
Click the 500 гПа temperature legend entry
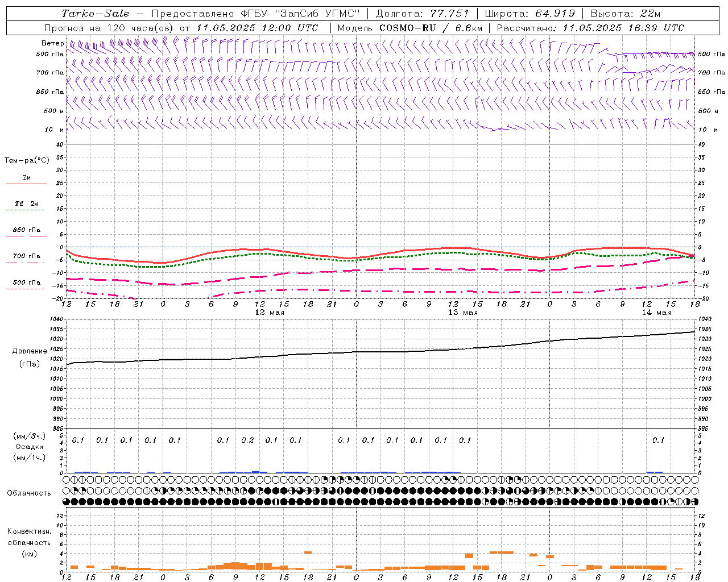pyautogui.click(x=26, y=282)
